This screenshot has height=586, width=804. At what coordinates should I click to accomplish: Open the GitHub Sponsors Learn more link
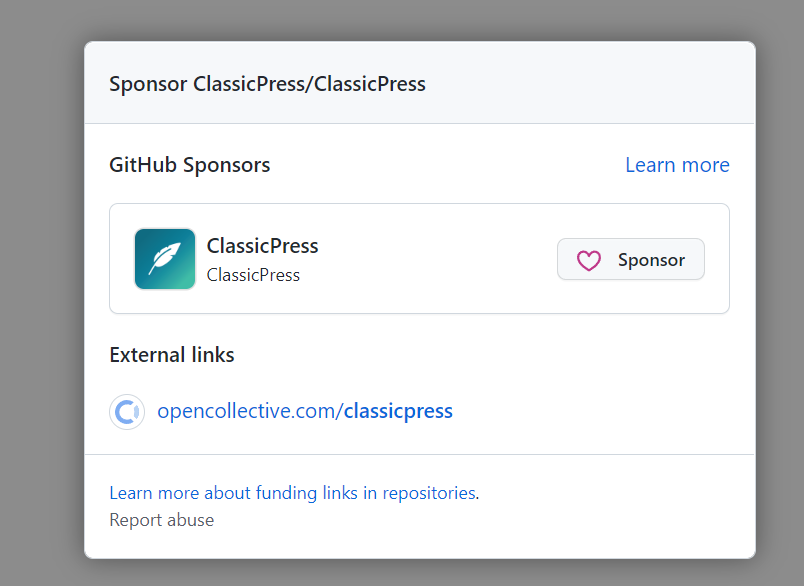pyautogui.click(x=677, y=165)
